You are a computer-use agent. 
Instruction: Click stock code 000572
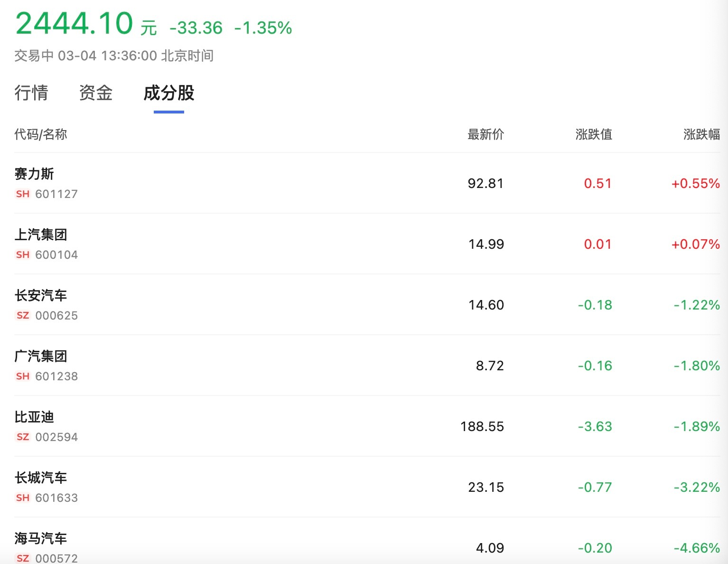[56, 558]
